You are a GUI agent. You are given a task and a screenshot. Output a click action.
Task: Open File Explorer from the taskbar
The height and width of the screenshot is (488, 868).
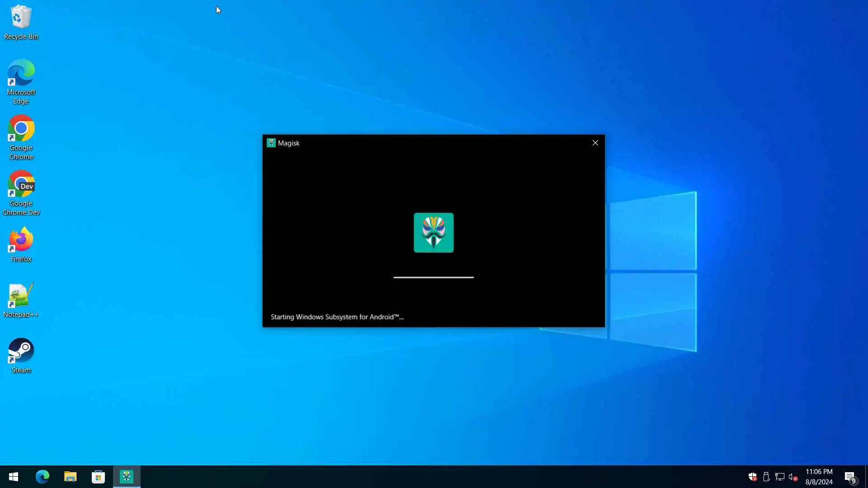tap(71, 477)
